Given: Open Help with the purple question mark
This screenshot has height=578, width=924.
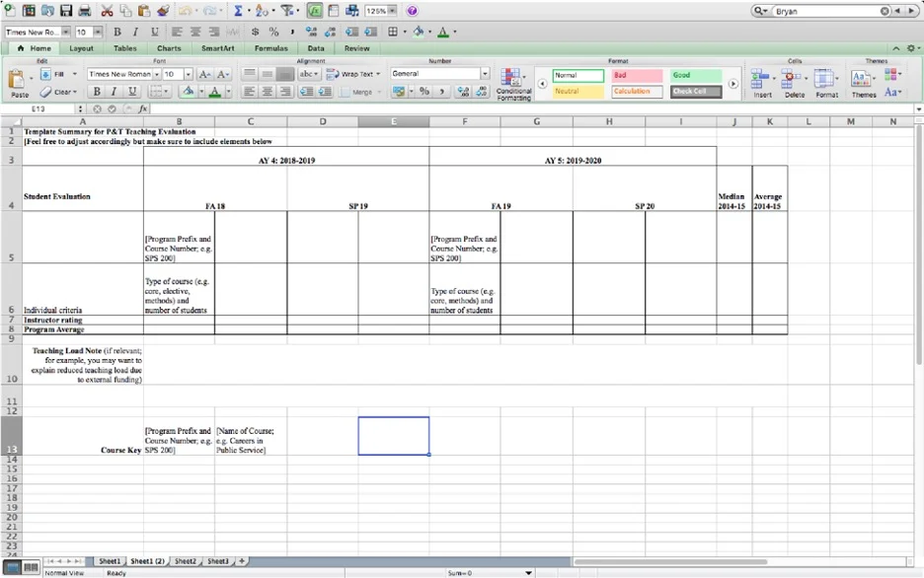Looking at the screenshot, I should pos(413,11).
